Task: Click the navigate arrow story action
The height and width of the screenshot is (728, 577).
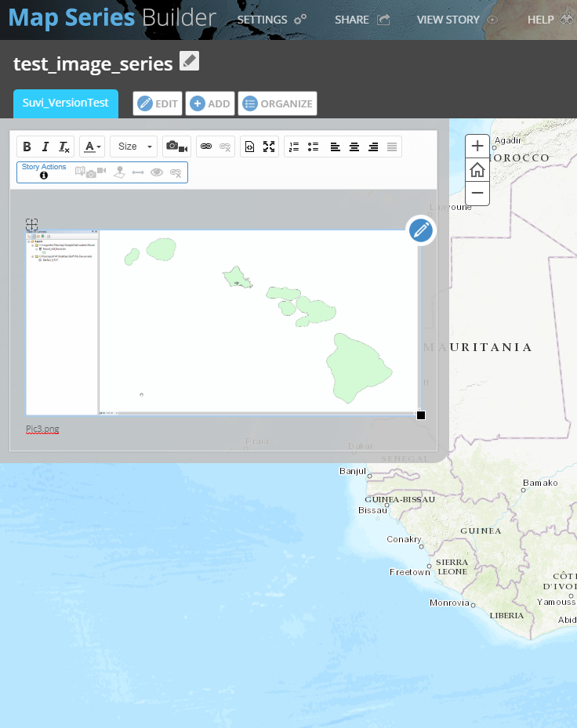Action: (138, 172)
